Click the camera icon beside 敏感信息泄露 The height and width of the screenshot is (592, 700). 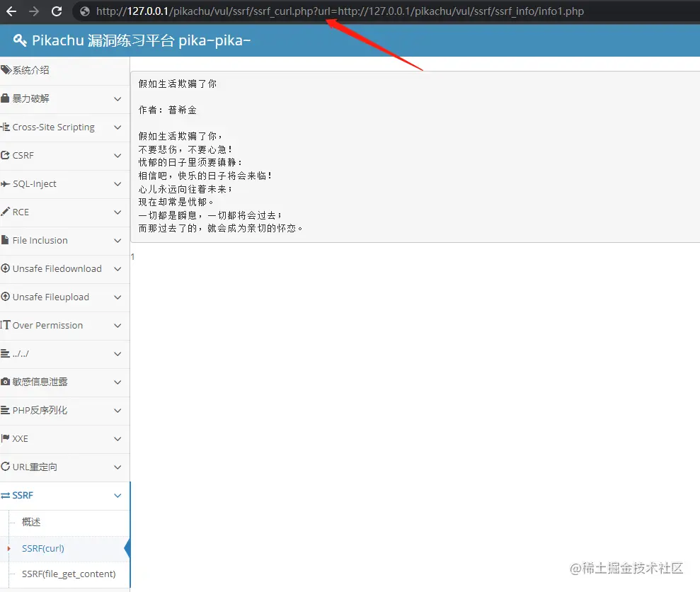(6, 382)
